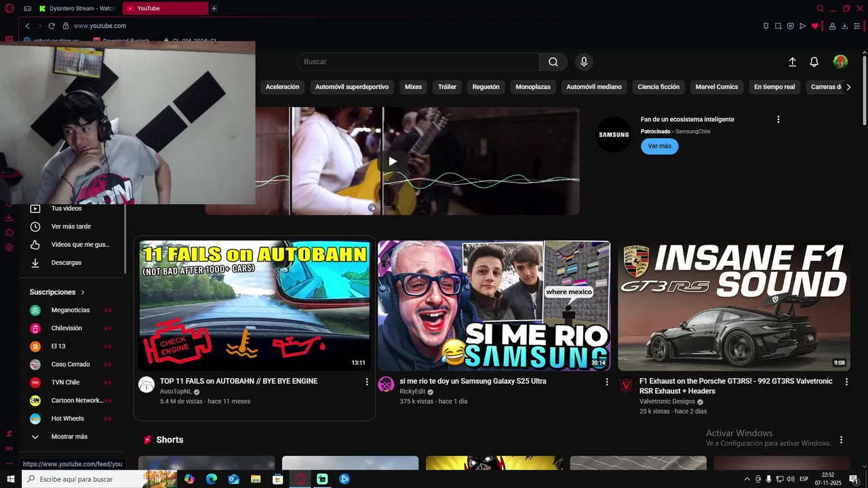868x488 pixels.
Task: Show hidden system tray icons
Action: [747, 479]
